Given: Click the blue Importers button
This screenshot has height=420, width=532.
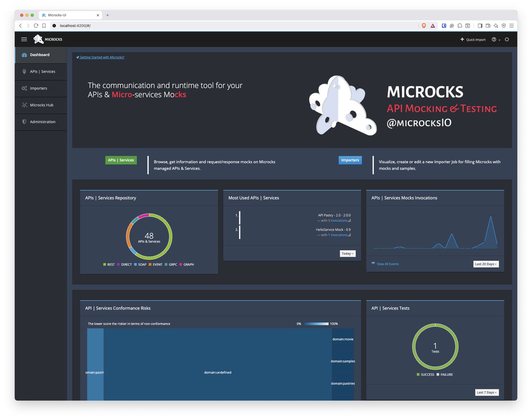Looking at the screenshot, I should [350, 160].
